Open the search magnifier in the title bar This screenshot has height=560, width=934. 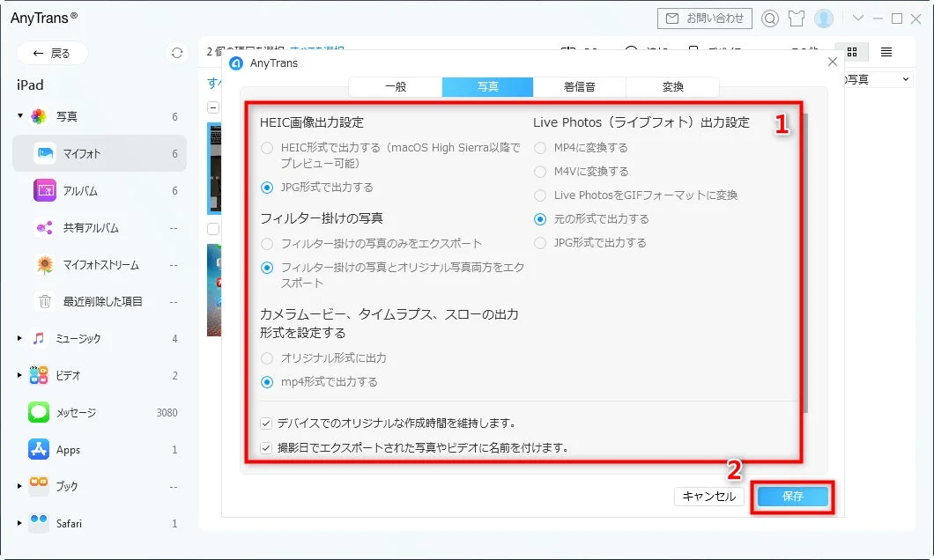click(771, 18)
